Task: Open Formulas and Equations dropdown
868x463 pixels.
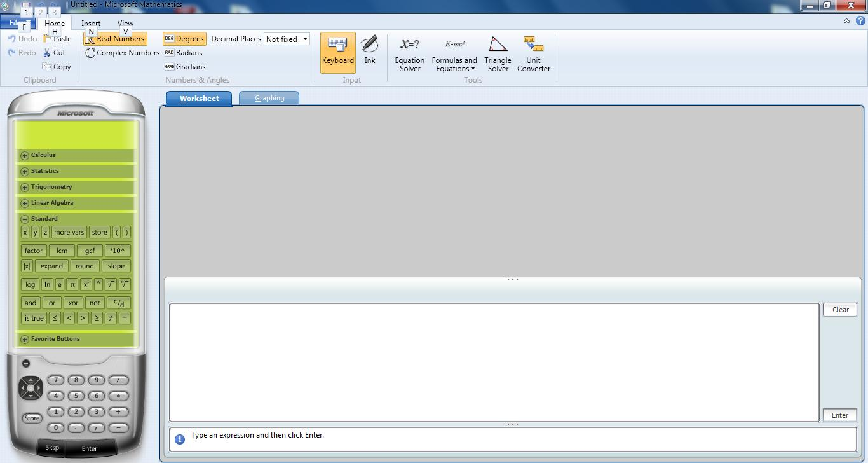Action: 454,55
